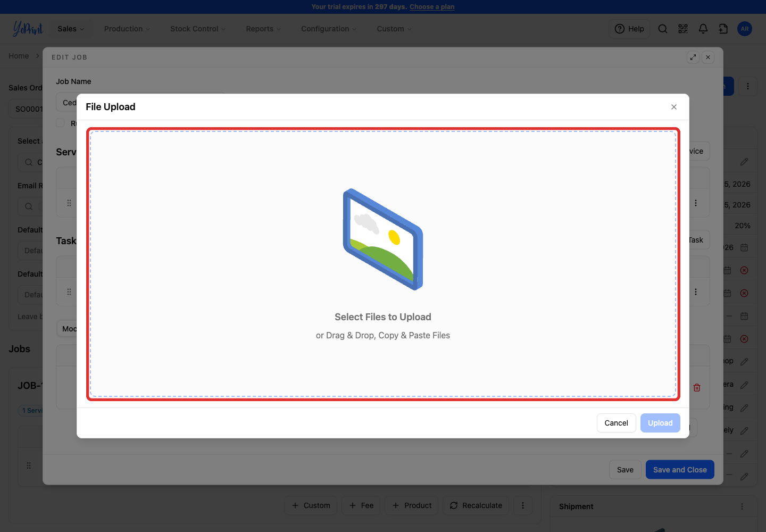Screen dimensions: 766x532
Task: Add a Product line item
Action: (412, 505)
